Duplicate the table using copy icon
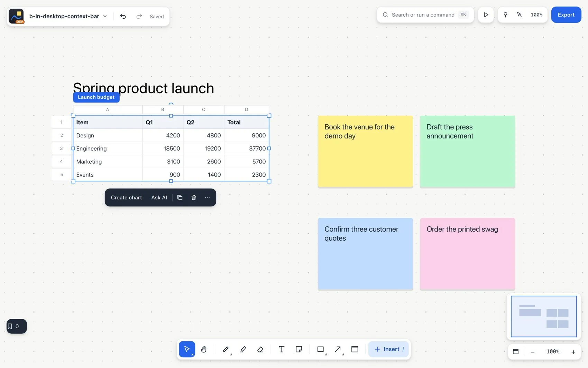588x368 pixels. click(x=180, y=197)
